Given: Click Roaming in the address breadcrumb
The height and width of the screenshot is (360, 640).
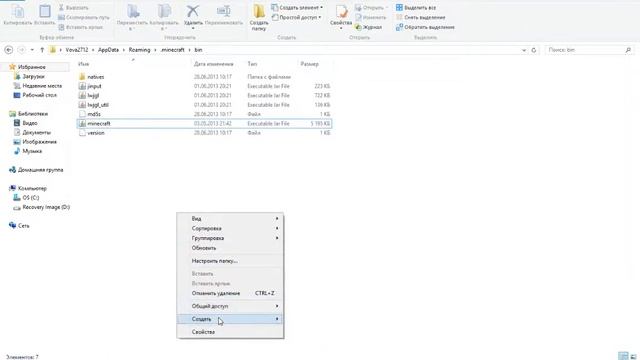Looking at the screenshot, I should click(x=140, y=50).
